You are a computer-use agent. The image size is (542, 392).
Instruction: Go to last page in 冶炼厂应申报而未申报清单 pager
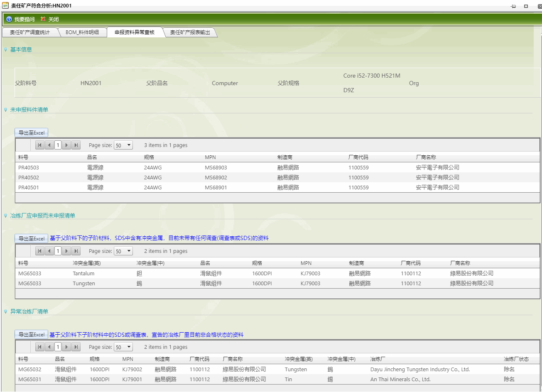pos(76,251)
